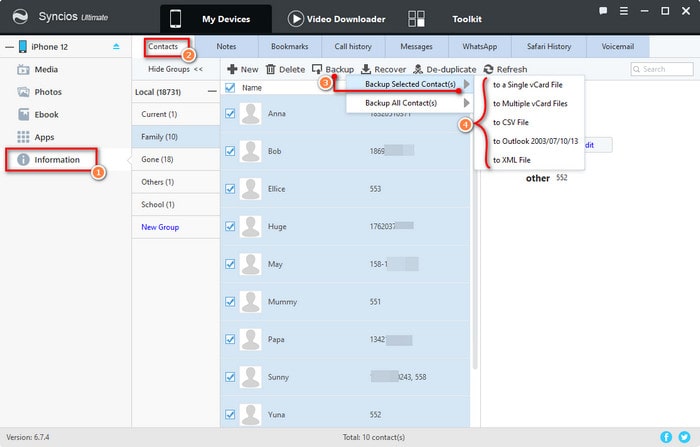700x447 pixels.
Task: Select the School (1) group
Action: pyautogui.click(x=176, y=205)
